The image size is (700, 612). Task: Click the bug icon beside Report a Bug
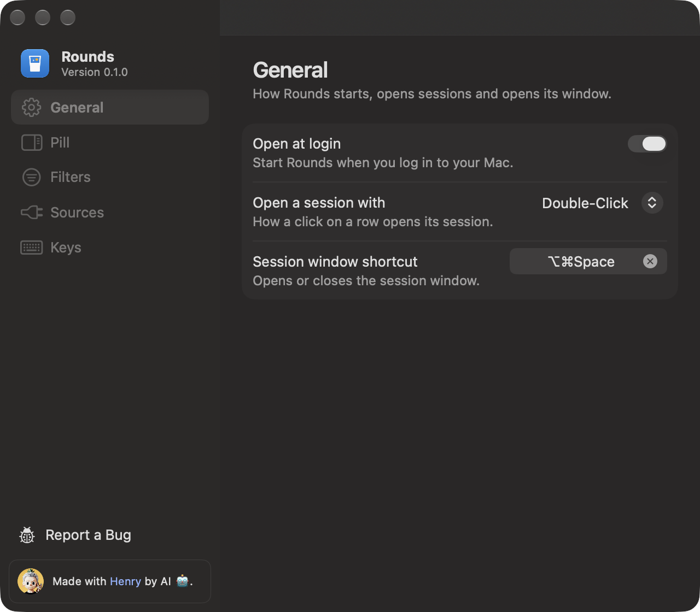27,535
